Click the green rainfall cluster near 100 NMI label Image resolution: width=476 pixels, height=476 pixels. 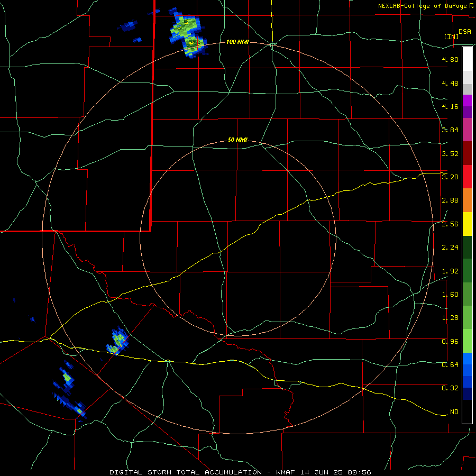[x=188, y=33]
